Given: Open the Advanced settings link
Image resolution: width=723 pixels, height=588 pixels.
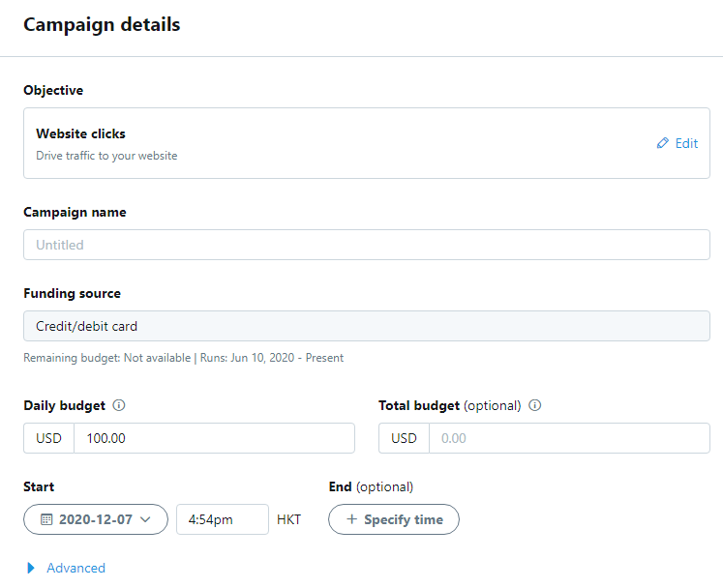Looking at the screenshot, I should point(75,568).
